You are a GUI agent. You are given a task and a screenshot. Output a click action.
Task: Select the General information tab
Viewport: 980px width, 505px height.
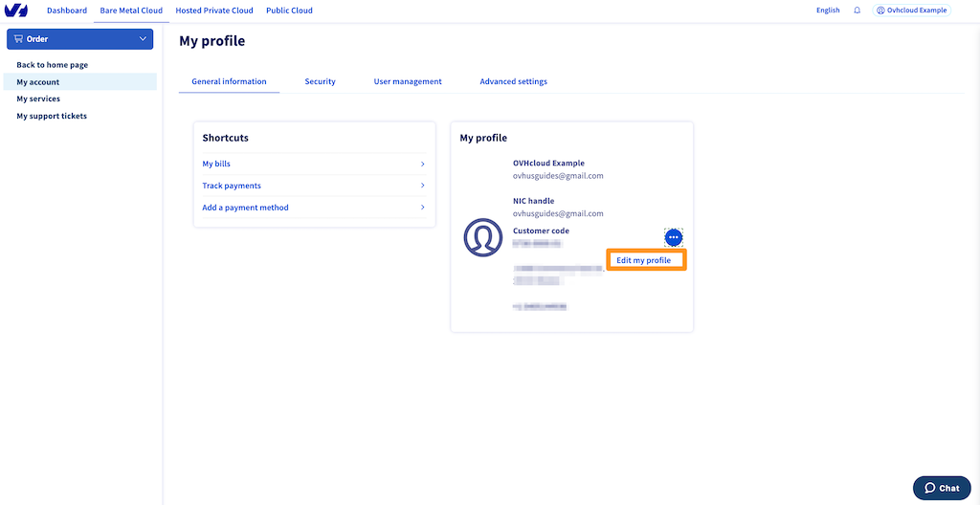229,82
